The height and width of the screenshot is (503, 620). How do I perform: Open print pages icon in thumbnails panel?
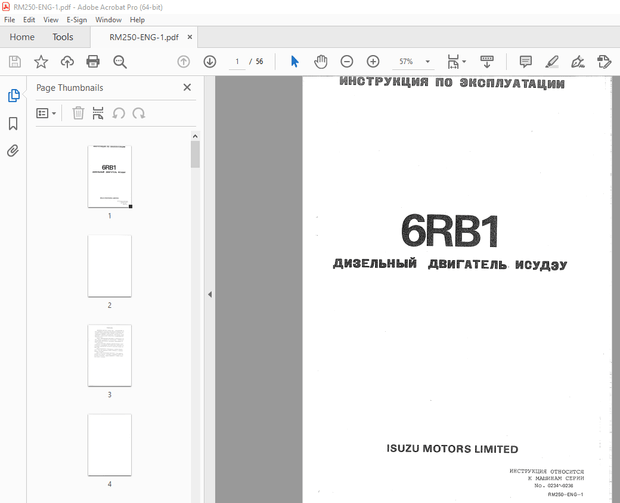pos(98,113)
